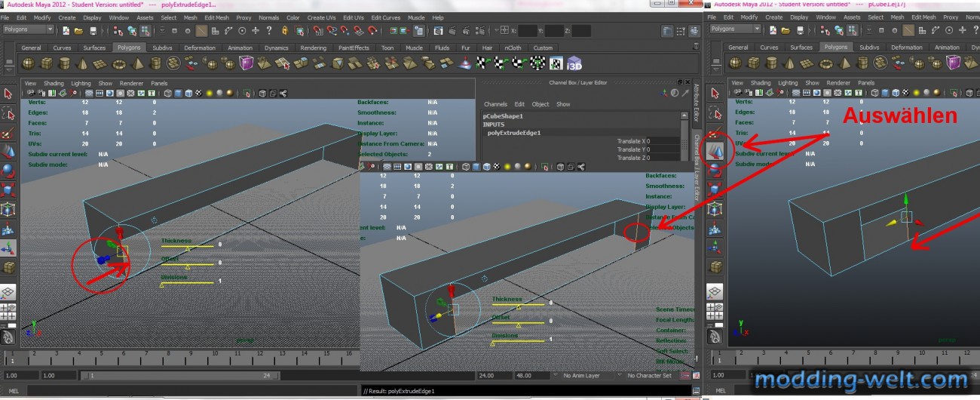Toggle lock current selection padlock icon
The height and width of the screenshot is (400, 980).
(x=286, y=31)
